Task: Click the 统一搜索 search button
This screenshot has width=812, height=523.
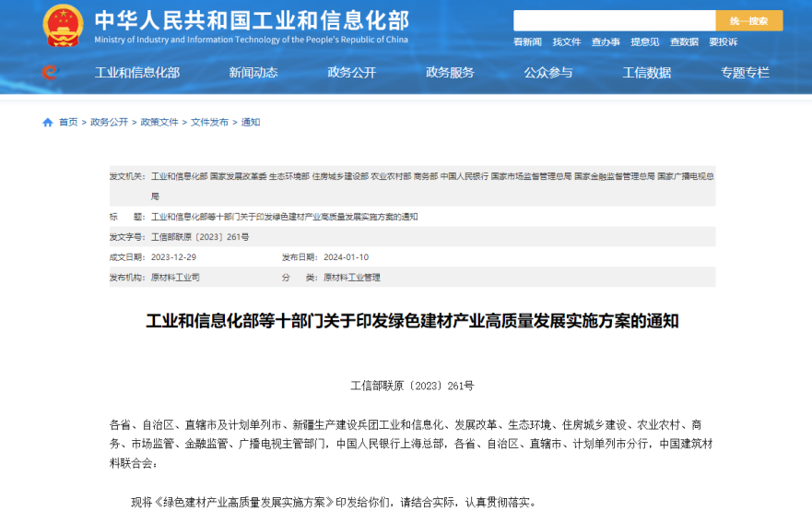Action: click(x=748, y=21)
